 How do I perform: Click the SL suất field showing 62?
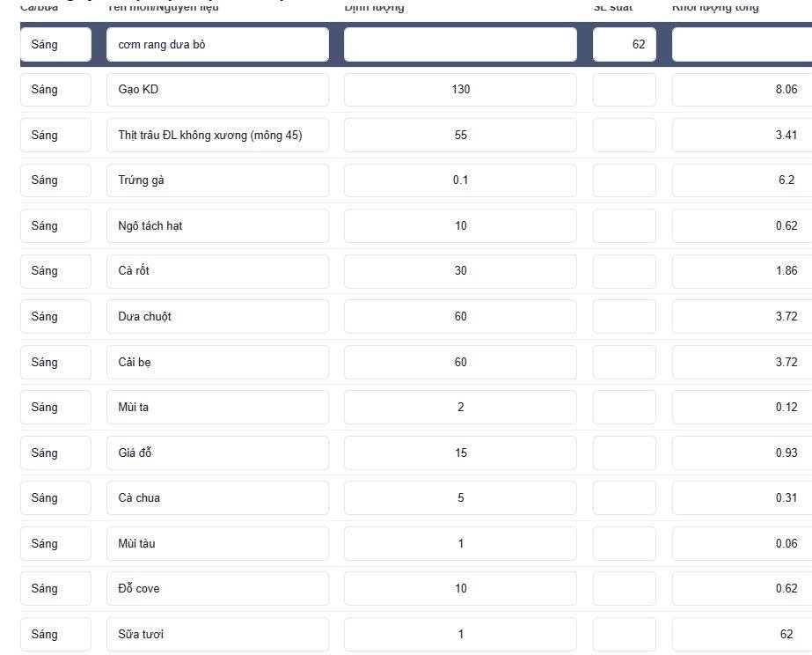pos(625,45)
